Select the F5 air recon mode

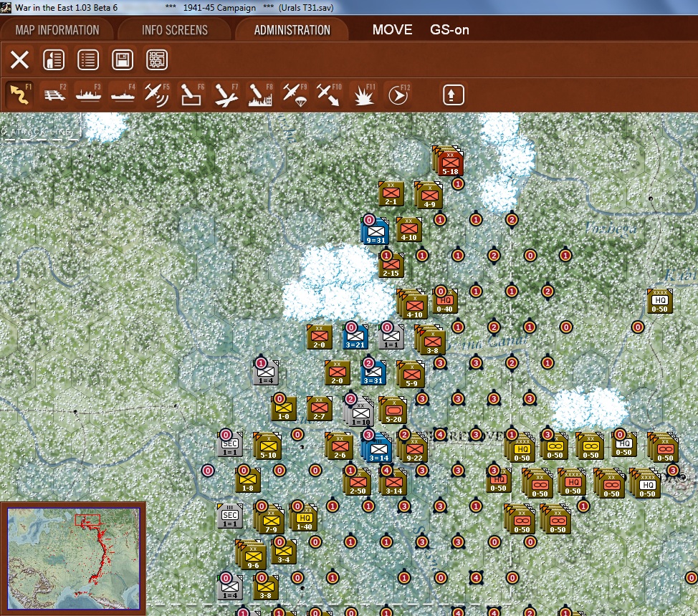(157, 95)
